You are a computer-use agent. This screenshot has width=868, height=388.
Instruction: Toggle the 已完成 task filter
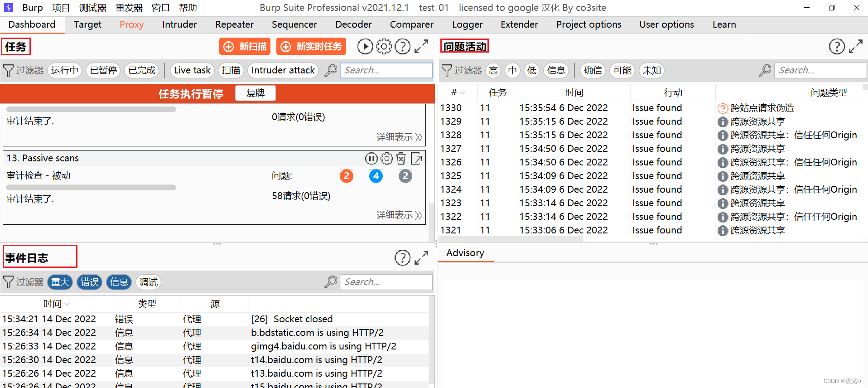[142, 70]
